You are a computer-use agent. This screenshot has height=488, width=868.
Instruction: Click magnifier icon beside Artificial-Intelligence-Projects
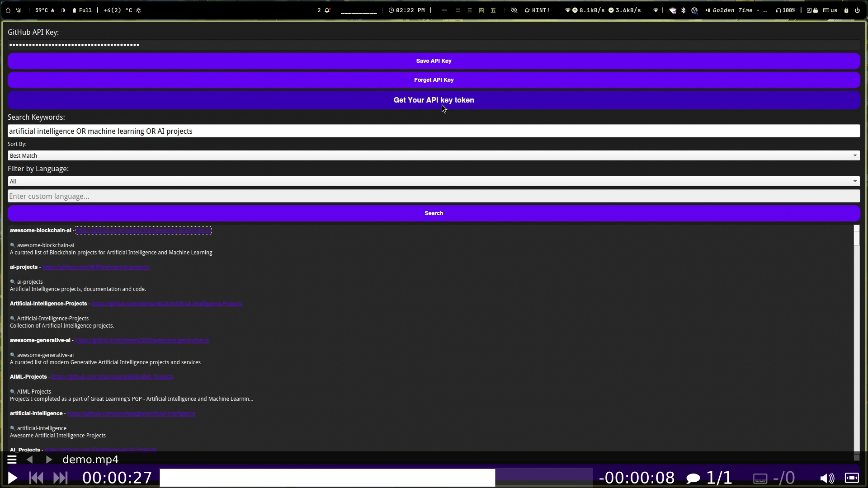coord(13,319)
